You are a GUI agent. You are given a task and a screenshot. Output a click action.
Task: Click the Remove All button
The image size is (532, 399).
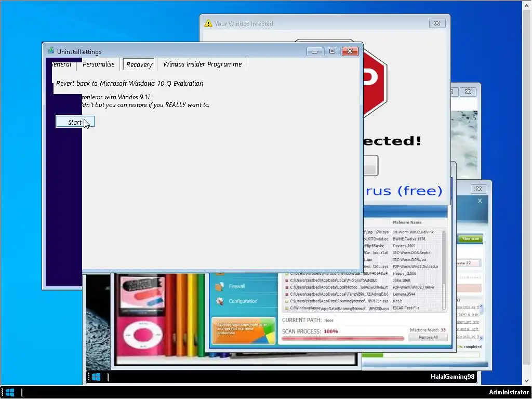point(428,337)
